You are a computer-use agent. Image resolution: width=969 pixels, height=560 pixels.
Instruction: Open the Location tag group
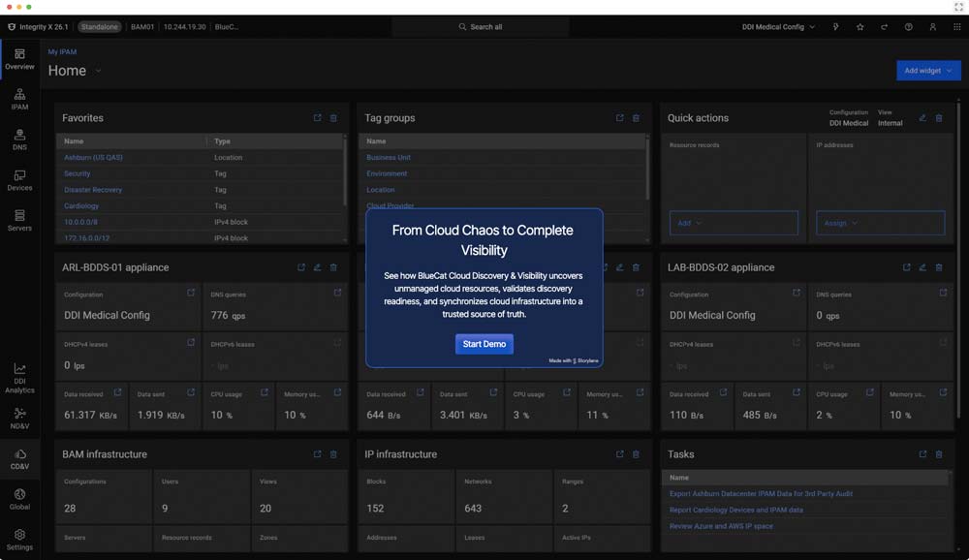coord(380,190)
